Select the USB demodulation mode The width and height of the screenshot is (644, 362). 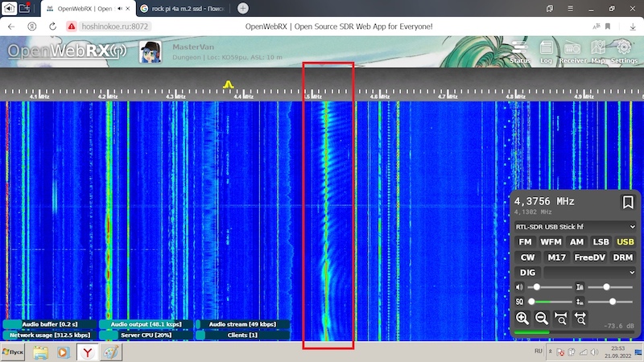[x=625, y=242]
